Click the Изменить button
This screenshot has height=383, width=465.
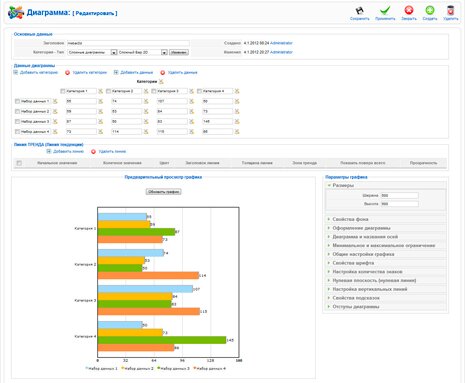point(179,52)
